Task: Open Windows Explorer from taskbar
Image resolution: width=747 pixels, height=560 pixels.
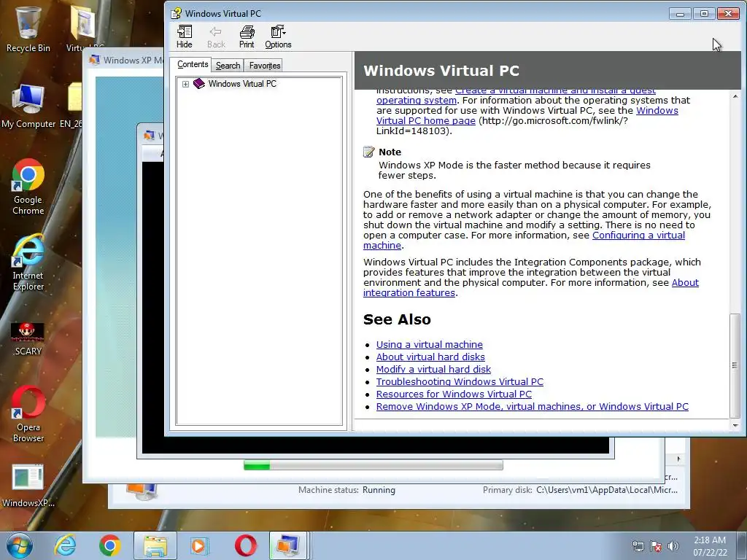Action: (x=155, y=545)
